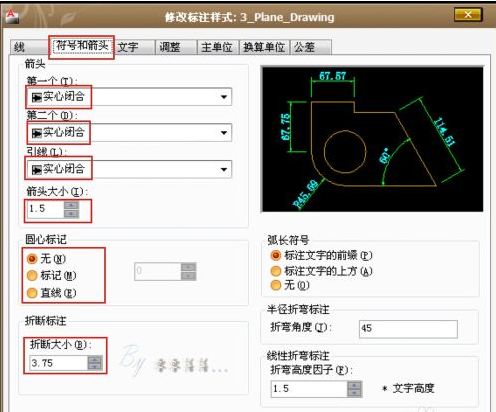The width and height of the screenshot is (496, 412).
Task: Select 无(N) center mark option
Action: pos(46,259)
